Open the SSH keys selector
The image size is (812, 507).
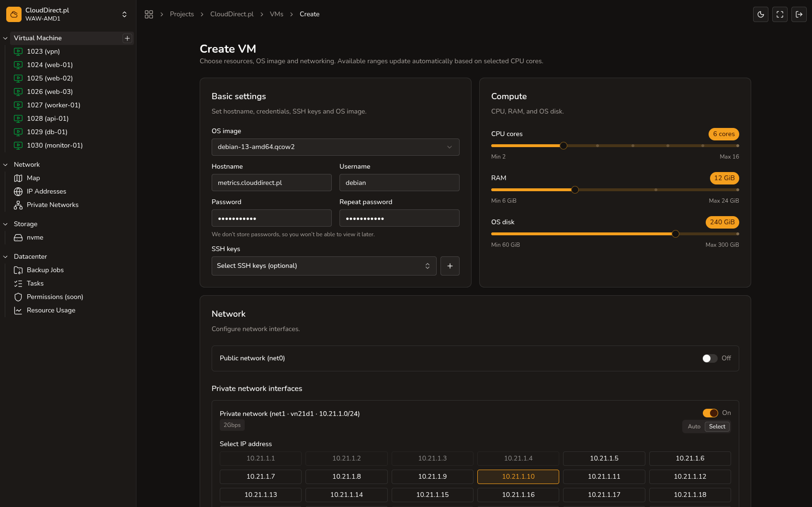point(324,265)
